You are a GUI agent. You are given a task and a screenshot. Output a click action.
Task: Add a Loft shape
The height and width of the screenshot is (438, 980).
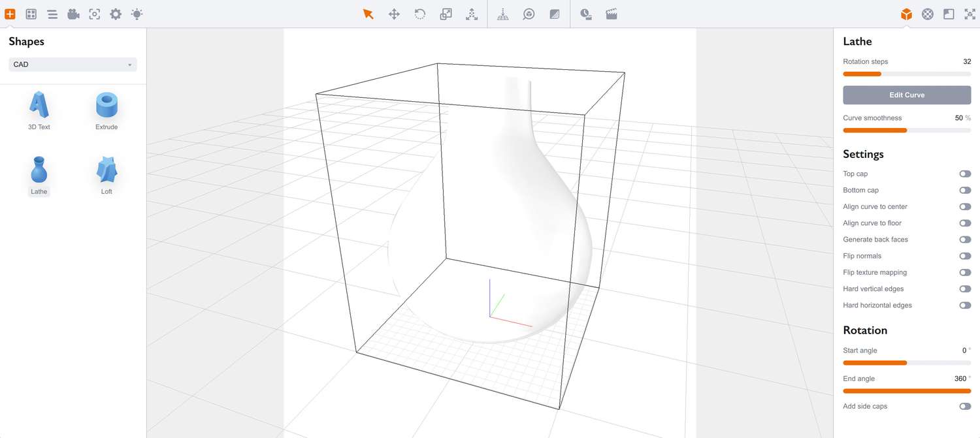click(106, 176)
